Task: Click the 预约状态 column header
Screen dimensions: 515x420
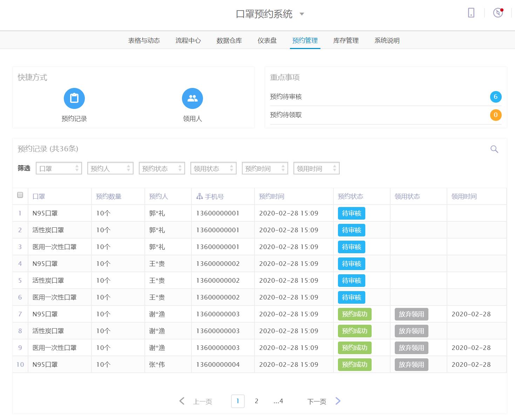Action: point(351,197)
